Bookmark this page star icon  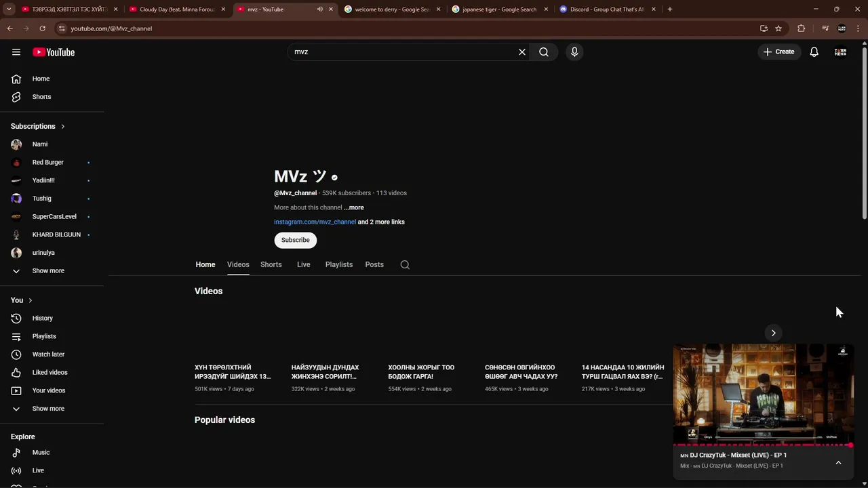[x=778, y=28]
